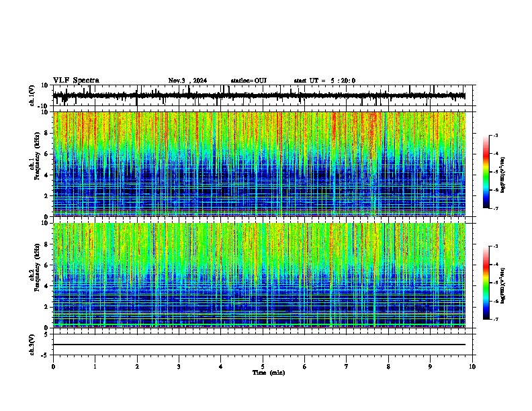This screenshot has height=411, width=532.
Task: Click the -3 label on ch.2 colorbar
Action: pos(495,246)
